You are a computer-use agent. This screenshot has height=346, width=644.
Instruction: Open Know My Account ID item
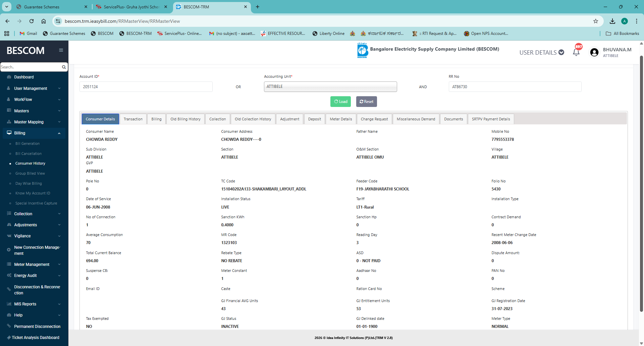tap(33, 193)
